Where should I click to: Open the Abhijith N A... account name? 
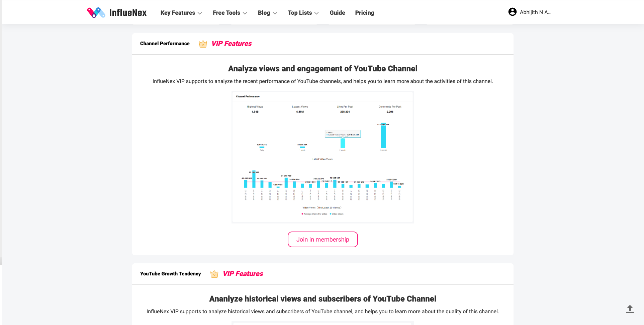pyautogui.click(x=535, y=12)
